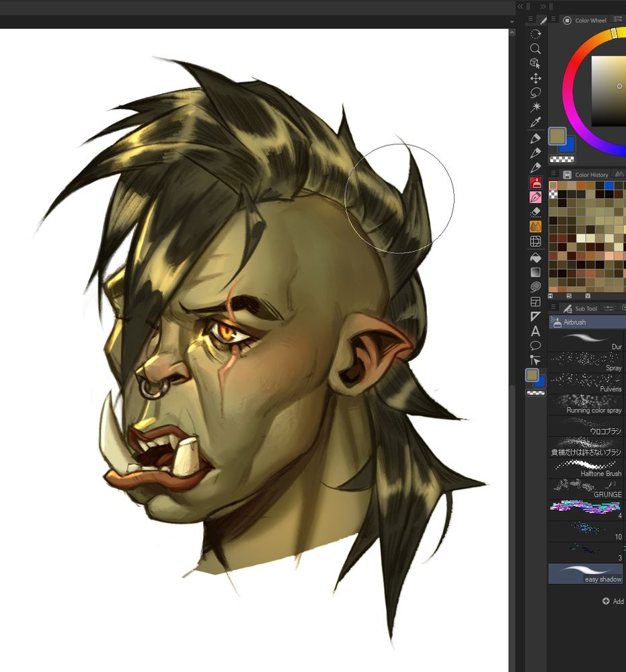Switch to the Sub Tool tab
This screenshot has height=672, width=626.
click(580, 308)
